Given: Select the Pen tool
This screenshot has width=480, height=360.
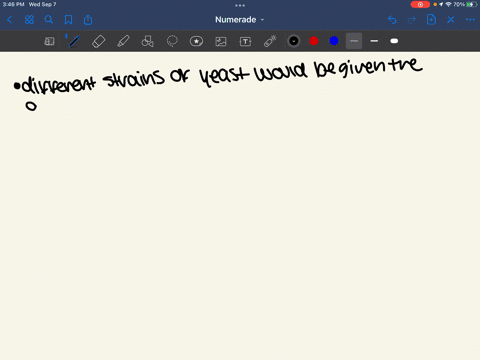Looking at the screenshot, I should point(74,41).
